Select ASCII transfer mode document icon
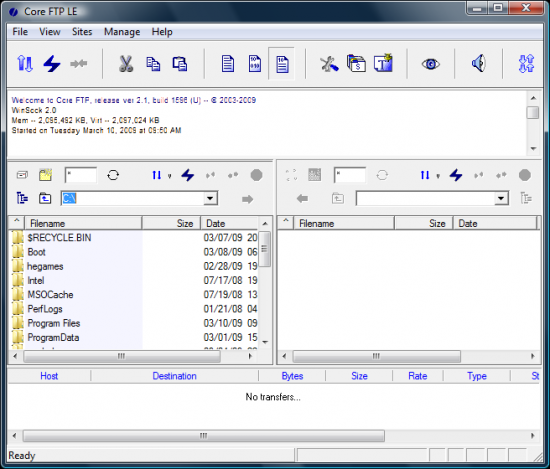550x469 pixels. point(228,64)
